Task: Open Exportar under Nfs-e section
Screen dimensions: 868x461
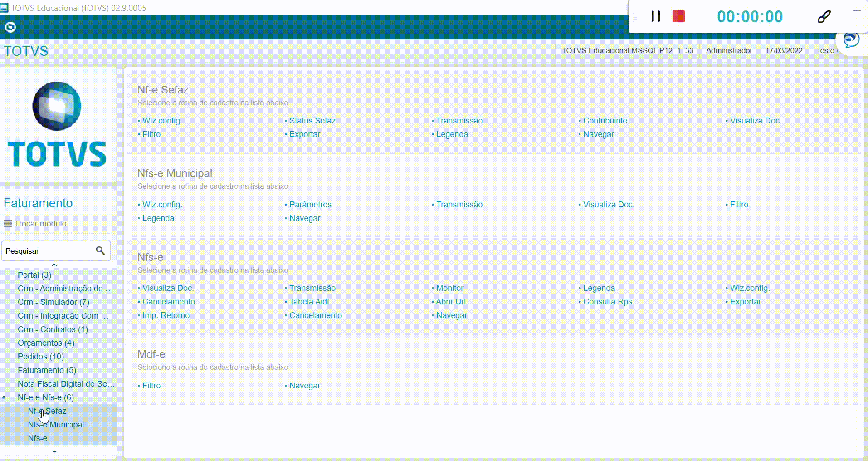Action: [x=746, y=302]
